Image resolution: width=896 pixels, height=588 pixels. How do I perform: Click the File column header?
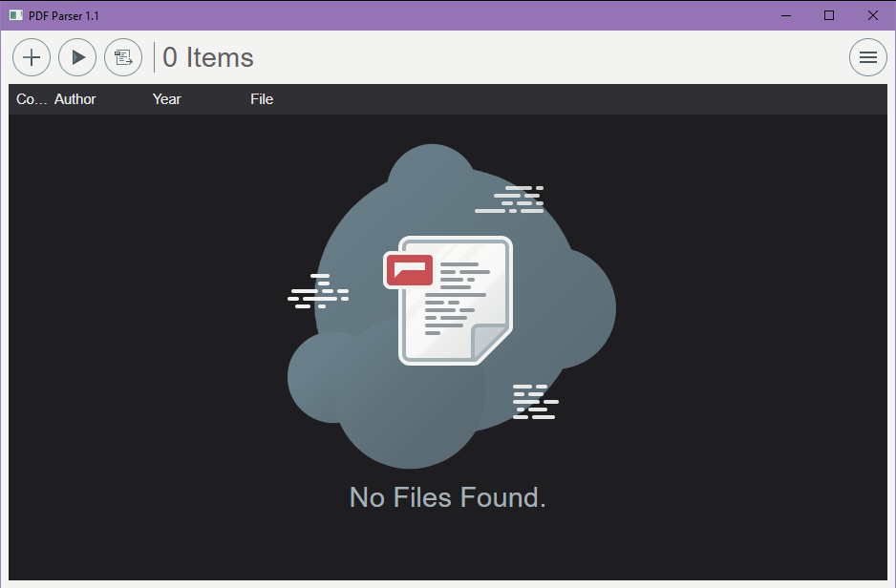click(x=262, y=99)
